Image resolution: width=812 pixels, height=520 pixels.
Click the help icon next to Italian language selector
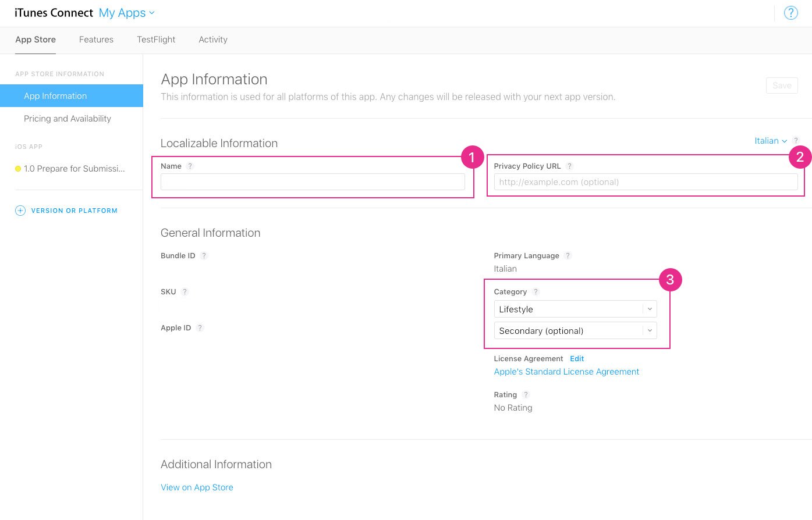(796, 141)
